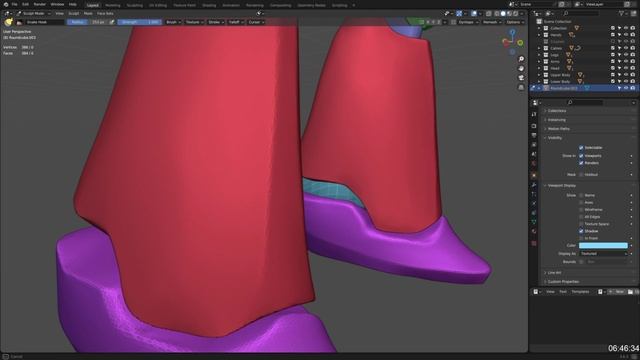Switch to wireframe viewport shading
The height and width of the screenshot is (360, 640).
tap(496, 13)
